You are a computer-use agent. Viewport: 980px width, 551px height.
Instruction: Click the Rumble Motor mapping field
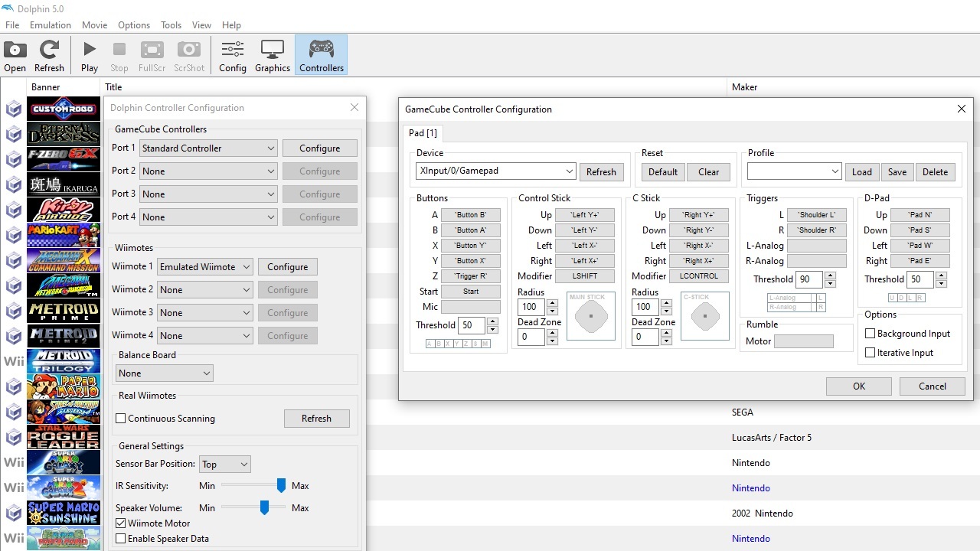coord(804,341)
